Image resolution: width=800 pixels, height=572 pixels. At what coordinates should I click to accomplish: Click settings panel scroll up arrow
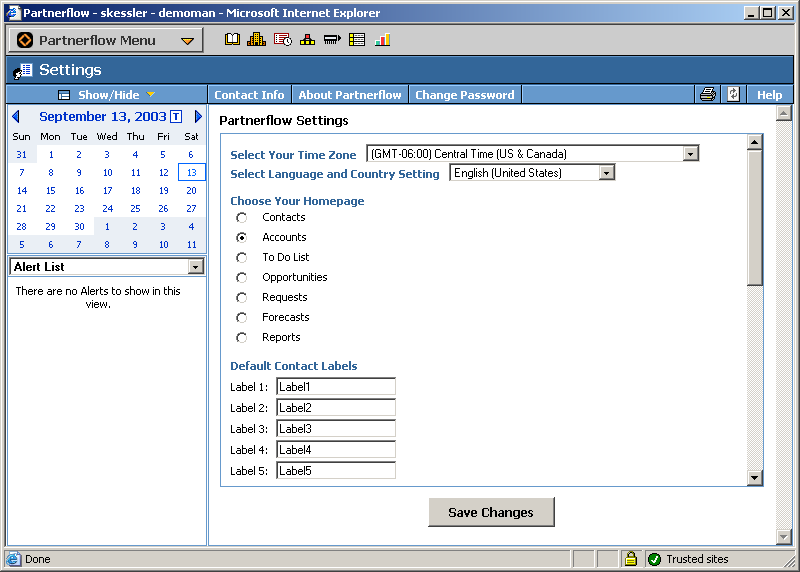(x=755, y=142)
